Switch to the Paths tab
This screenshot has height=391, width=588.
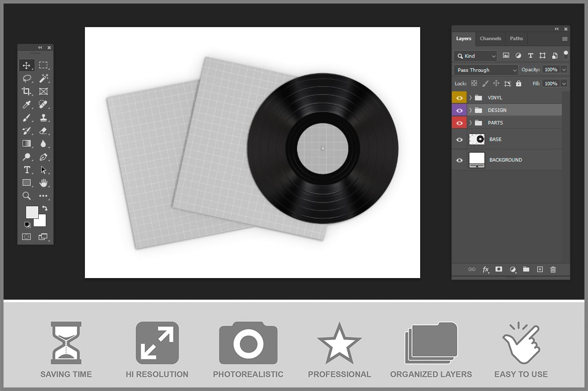tap(516, 39)
